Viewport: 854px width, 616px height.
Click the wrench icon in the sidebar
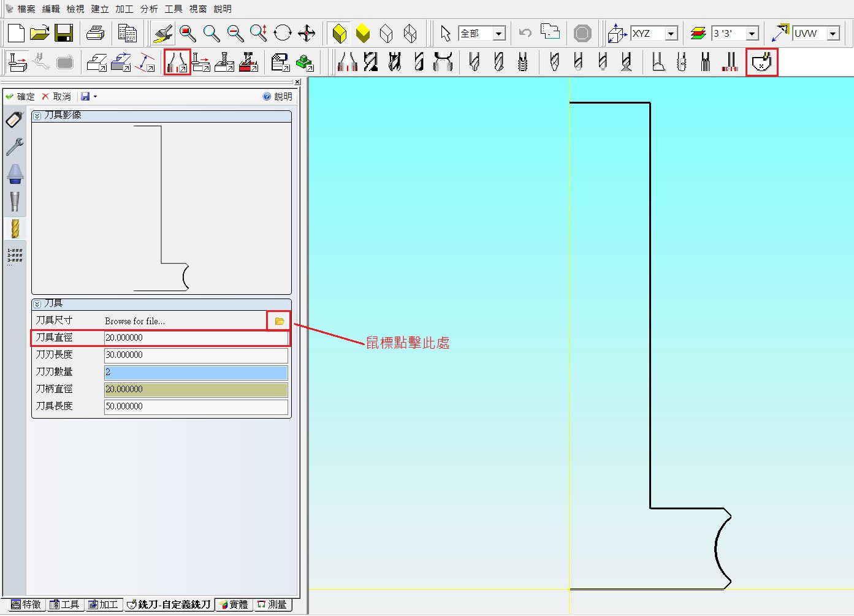coord(15,146)
